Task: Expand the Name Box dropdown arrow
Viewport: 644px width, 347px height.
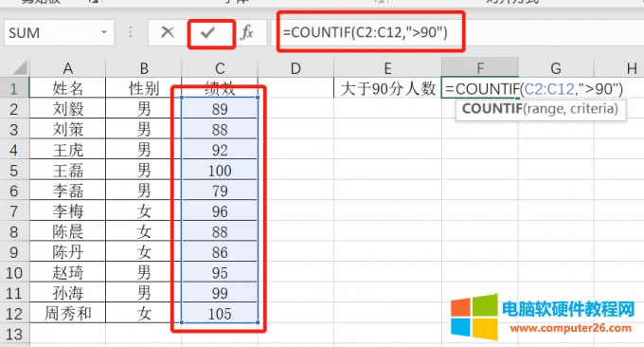Action: click(x=104, y=32)
